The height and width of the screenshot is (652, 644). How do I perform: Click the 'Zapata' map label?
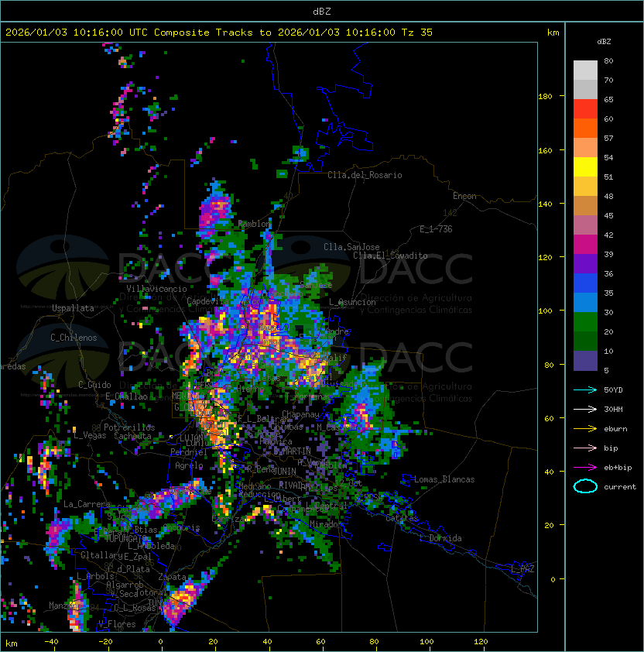[172, 577]
